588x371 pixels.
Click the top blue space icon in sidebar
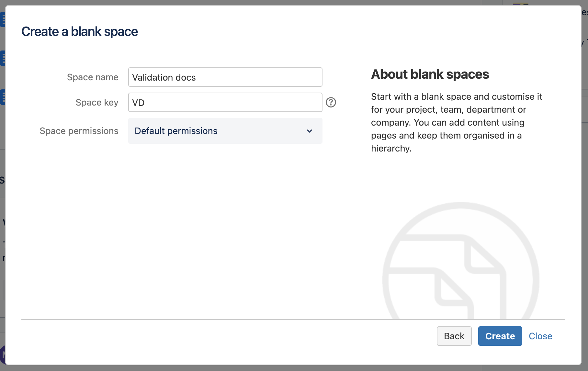(3, 19)
